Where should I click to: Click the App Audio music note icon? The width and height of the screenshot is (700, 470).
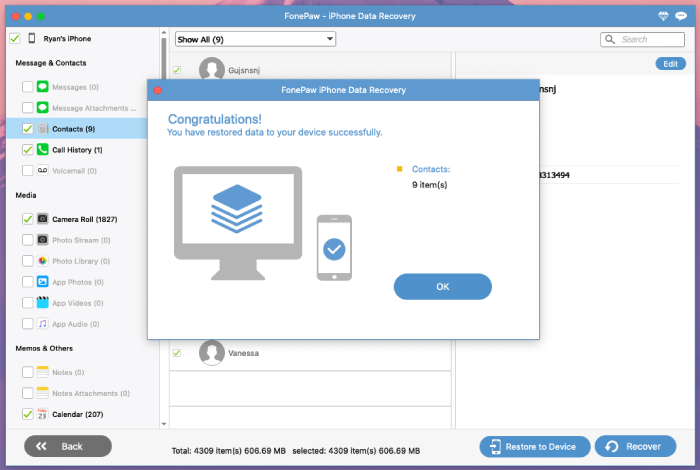(x=42, y=324)
